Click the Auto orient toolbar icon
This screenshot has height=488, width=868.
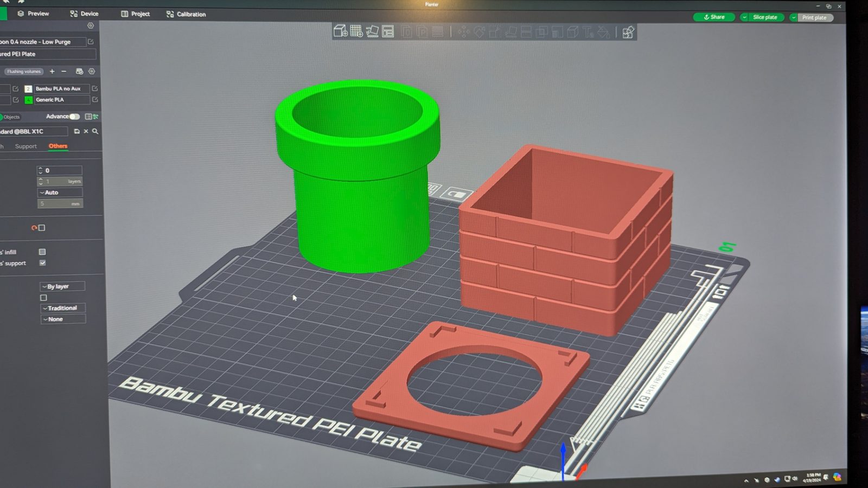[372, 31]
